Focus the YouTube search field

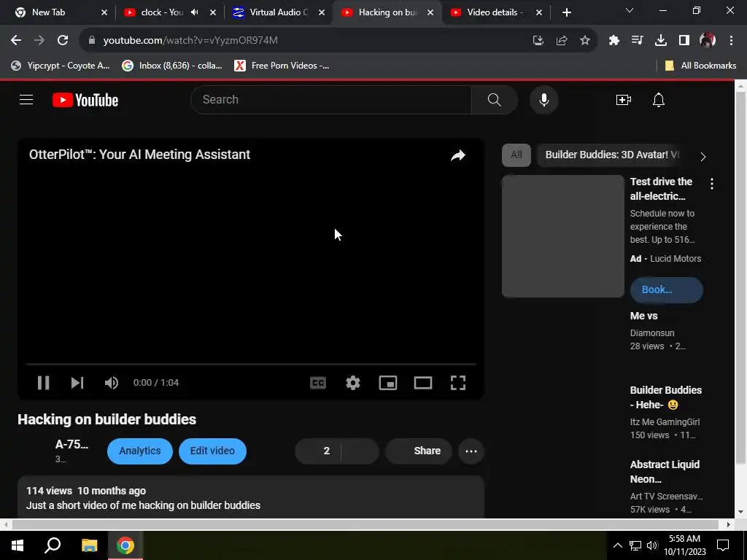click(331, 99)
